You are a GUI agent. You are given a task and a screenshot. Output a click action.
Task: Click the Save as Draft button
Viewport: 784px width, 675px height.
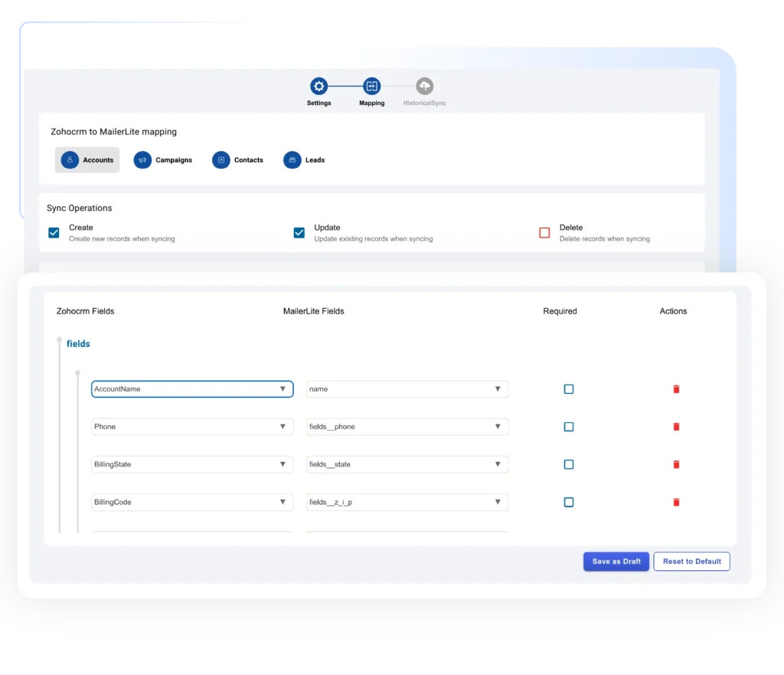[x=616, y=562]
